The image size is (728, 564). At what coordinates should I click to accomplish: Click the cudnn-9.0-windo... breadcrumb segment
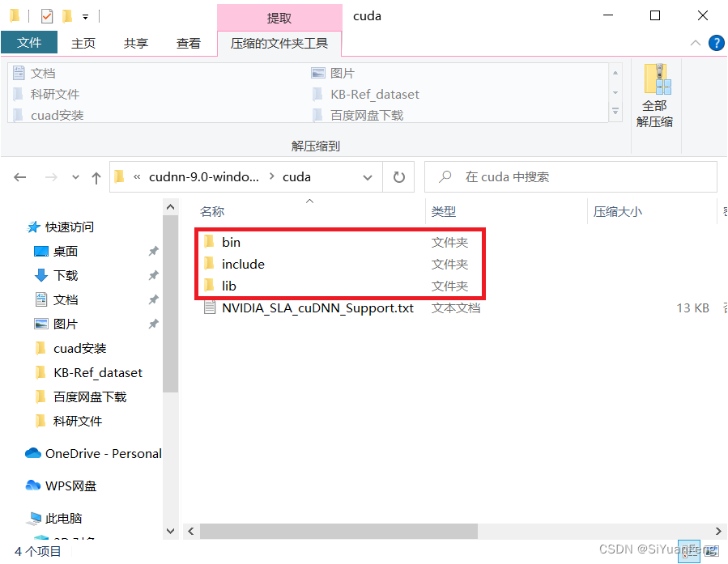204,176
